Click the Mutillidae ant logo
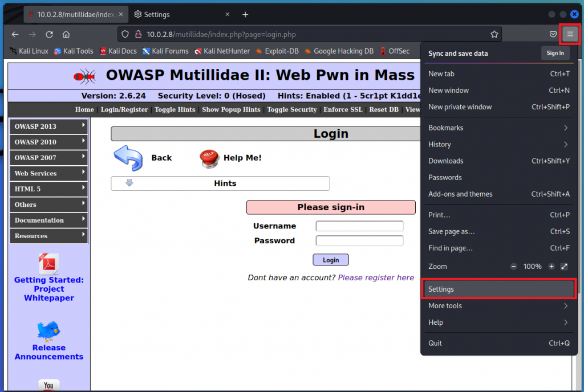This screenshot has height=392, width=584. 84,76
